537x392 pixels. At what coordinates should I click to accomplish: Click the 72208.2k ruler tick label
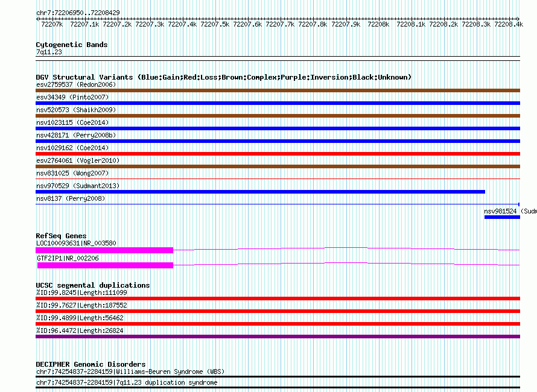click(443, 24)
